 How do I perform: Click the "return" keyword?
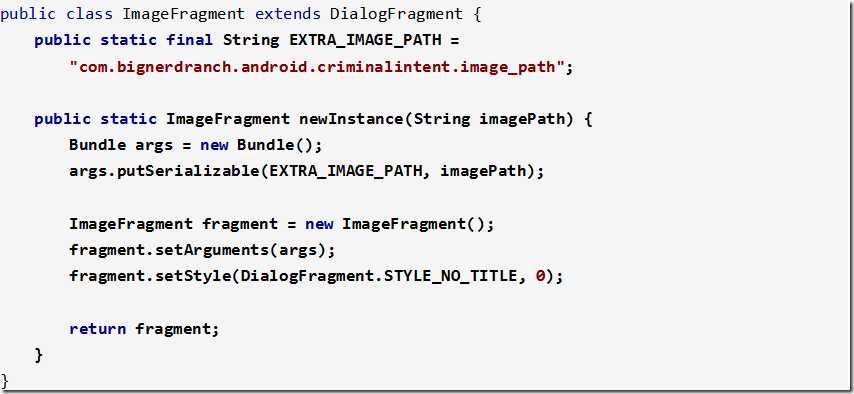(x=97, y=329)
